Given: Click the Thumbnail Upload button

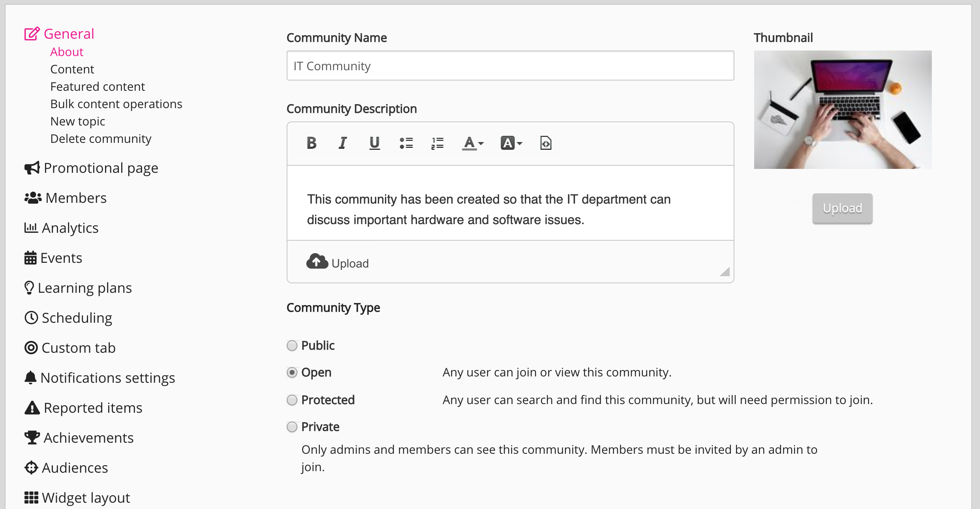Looking at the screenshot, I should (842, 208).
